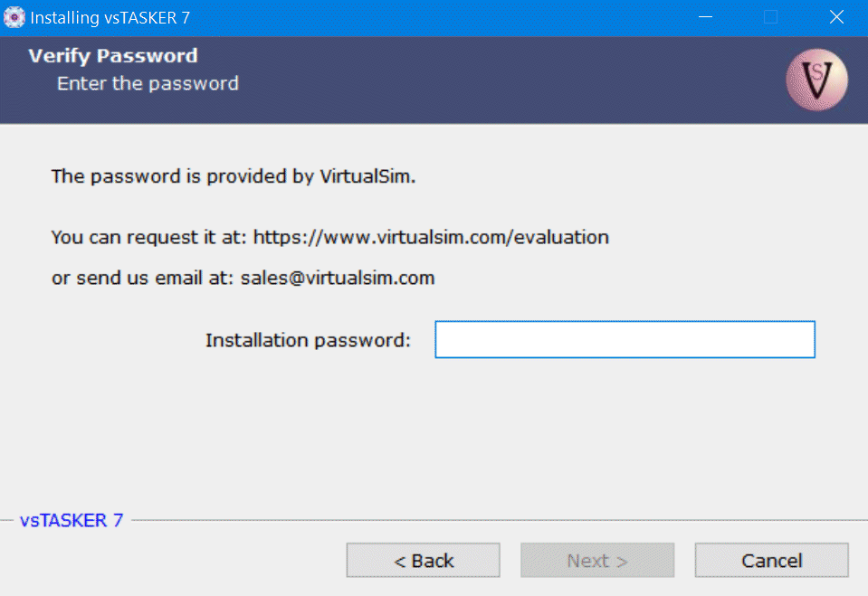Click the sales@virtualsim.com email address
The width and height of the screenshot is (868, 596).
point(338,279)
